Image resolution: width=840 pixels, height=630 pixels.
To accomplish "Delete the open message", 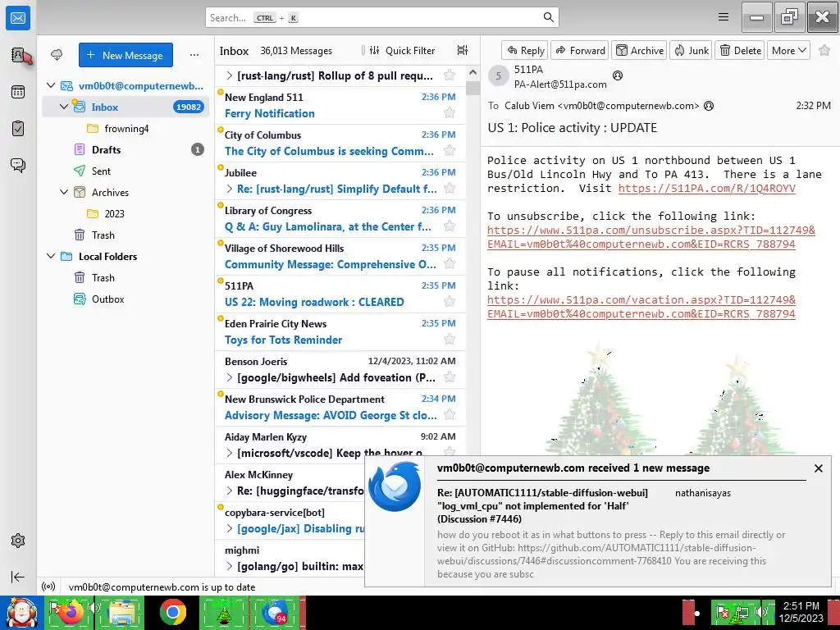I will point(739,50).
